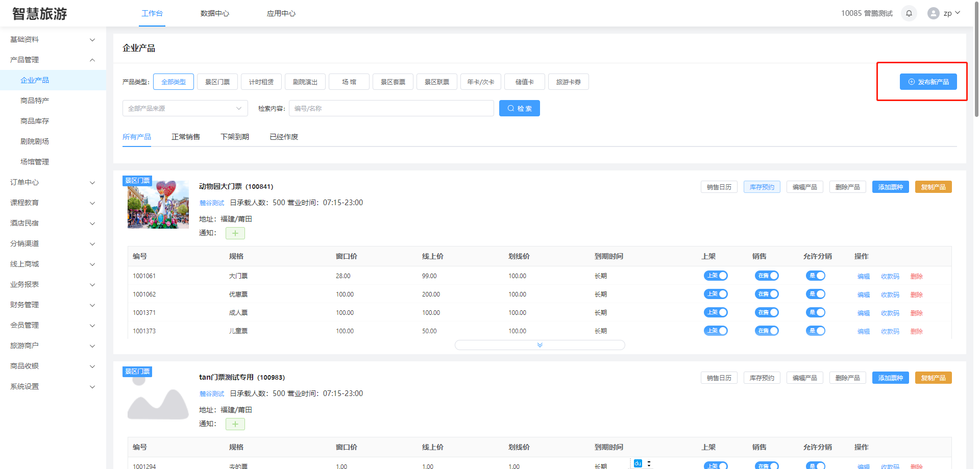Toggle 在售 switch for row 1001062
The image size is (980, 469).
(x=767, y=294)
